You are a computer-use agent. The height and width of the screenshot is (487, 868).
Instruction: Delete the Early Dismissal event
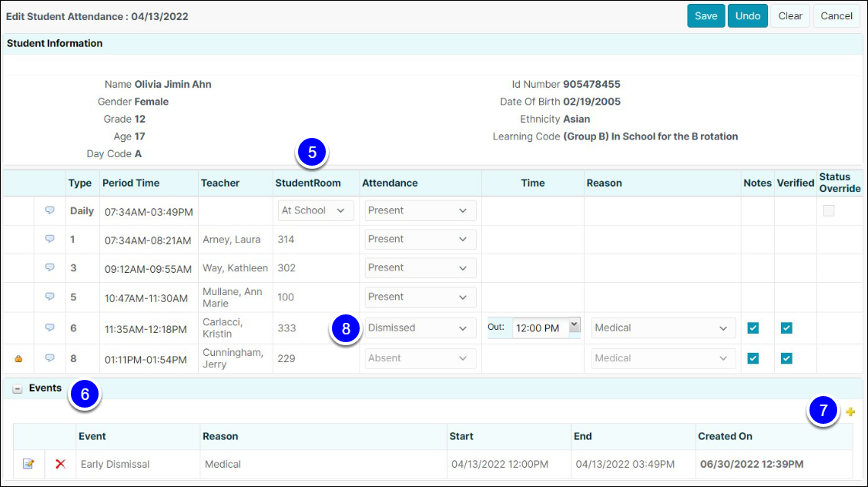(60, 464)
